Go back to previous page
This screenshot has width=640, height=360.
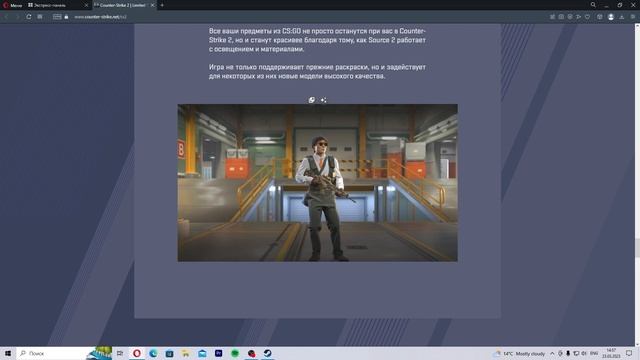click(7, 17)
